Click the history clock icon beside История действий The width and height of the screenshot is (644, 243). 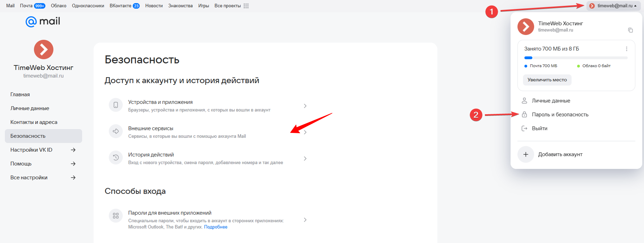tap(116, 157)
